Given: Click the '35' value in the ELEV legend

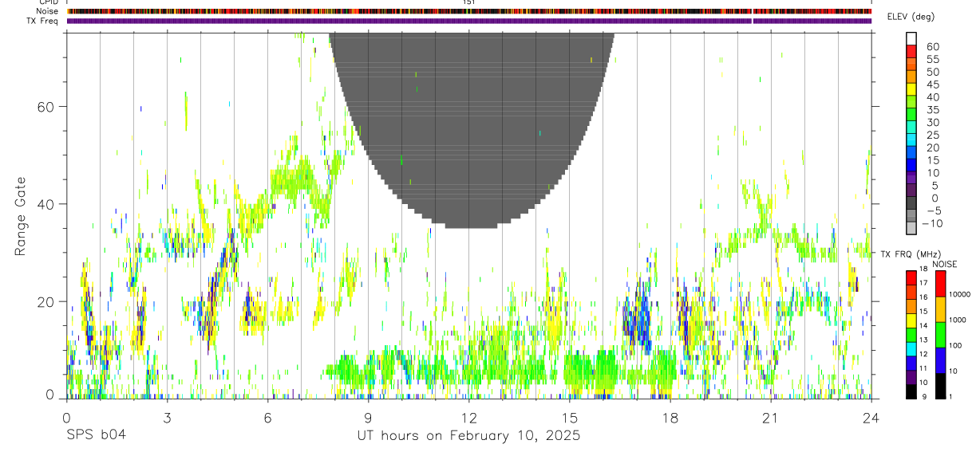Looking at the screenshot, I should coord(931,109).
